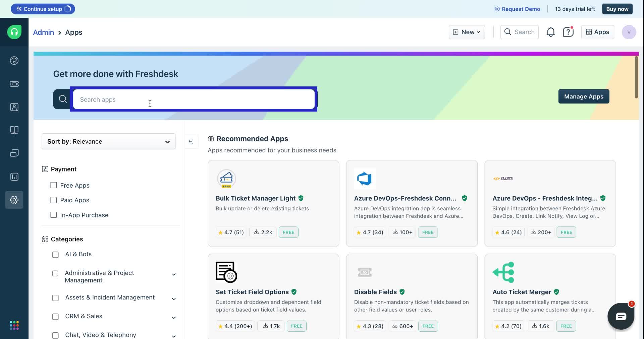Click the Set Ticket Field Options app icon
This screenshot has width=644, height=339.
[x=226, y=272]
